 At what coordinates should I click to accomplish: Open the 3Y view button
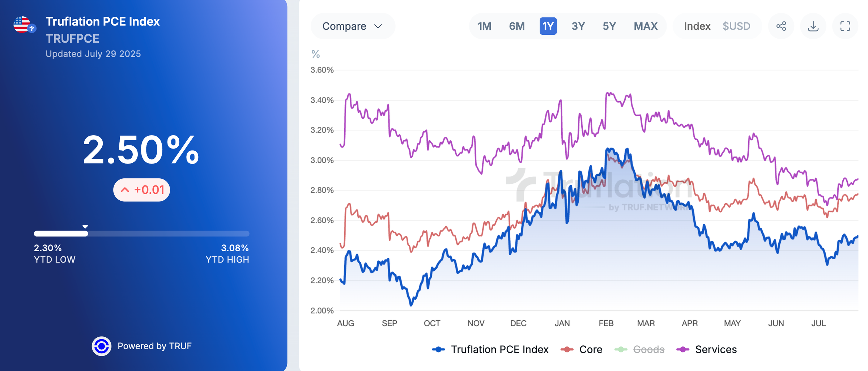click(578, 26)
